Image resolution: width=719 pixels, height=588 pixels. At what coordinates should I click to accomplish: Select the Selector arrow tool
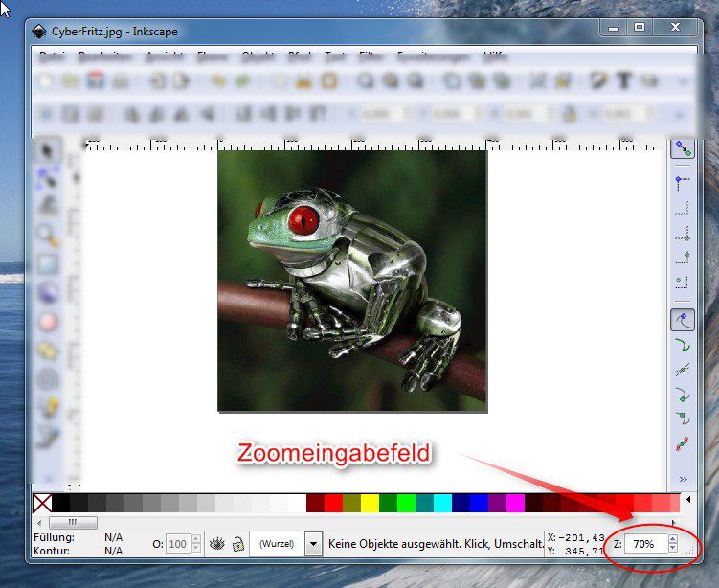(x=48, y=150)
